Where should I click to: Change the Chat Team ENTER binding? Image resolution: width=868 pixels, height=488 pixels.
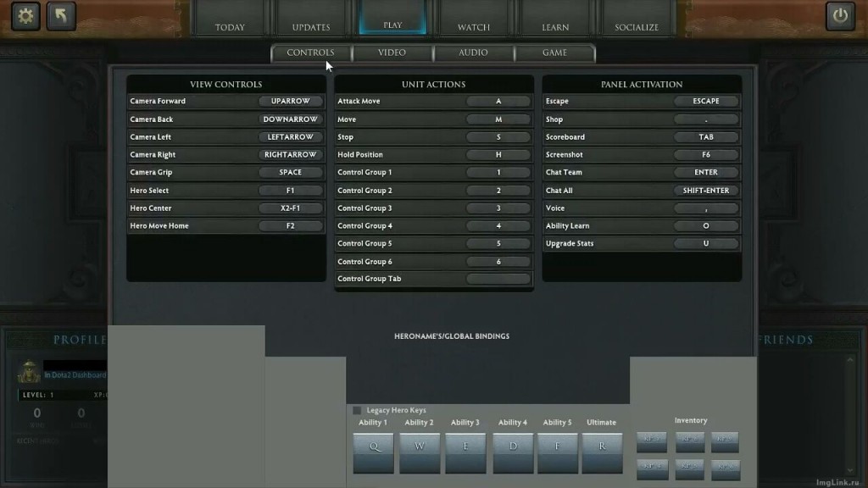coord(706,173)
